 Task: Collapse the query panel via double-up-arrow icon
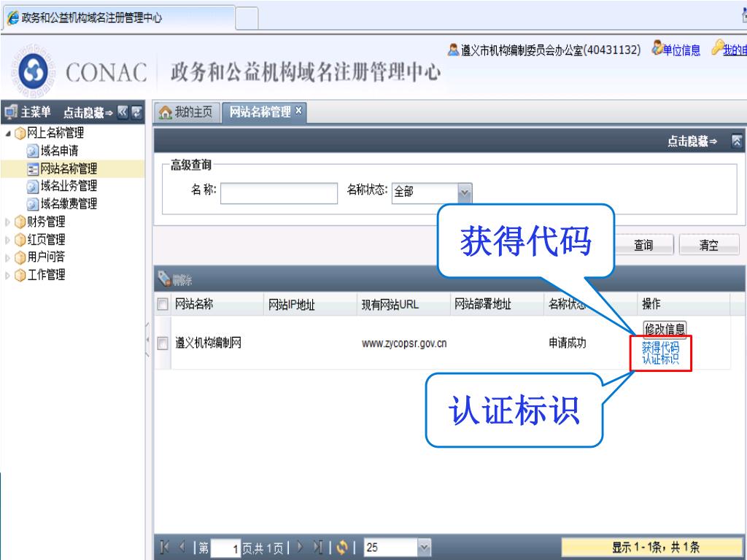[x=737, y=141]
